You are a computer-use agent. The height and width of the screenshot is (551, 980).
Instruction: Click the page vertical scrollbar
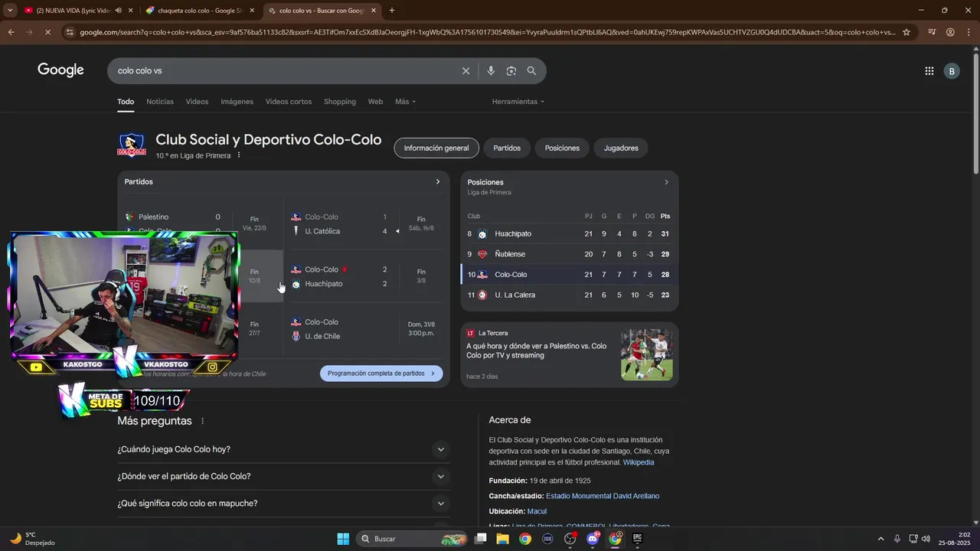(975, 115)
